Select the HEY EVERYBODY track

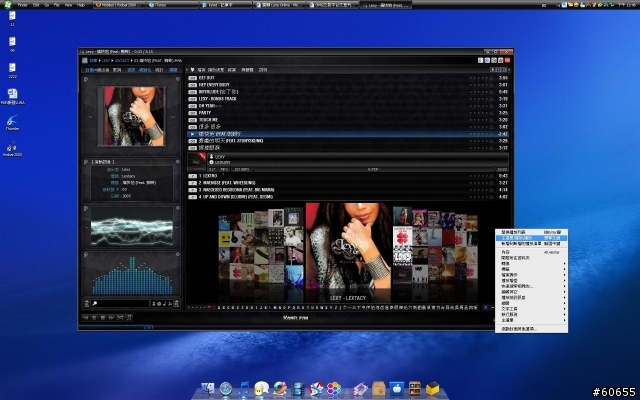[348, 85]
